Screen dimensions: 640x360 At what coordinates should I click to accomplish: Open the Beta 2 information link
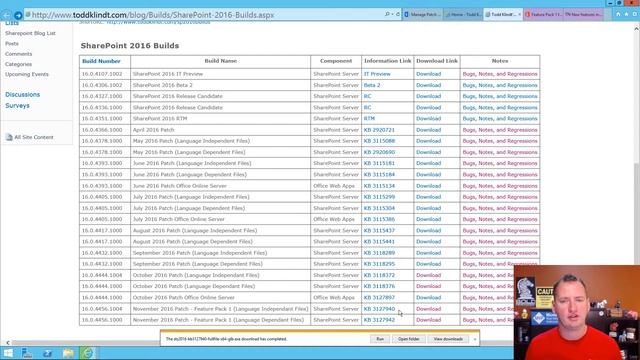click(x=372, y=85)
